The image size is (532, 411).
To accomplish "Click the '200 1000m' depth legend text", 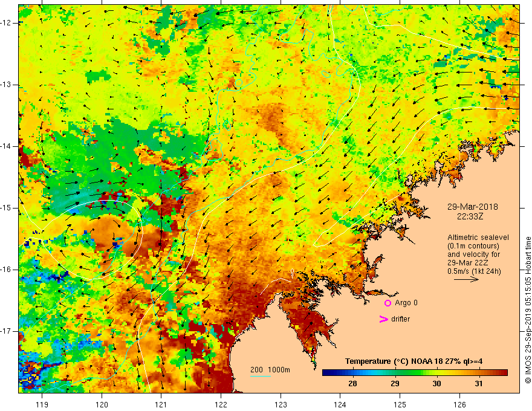I will [270, 370].
